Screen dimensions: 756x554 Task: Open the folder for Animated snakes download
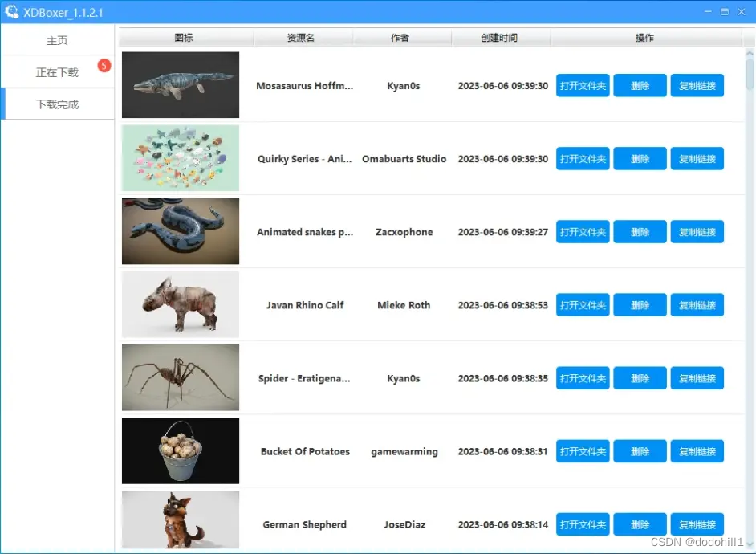[583, 231]
